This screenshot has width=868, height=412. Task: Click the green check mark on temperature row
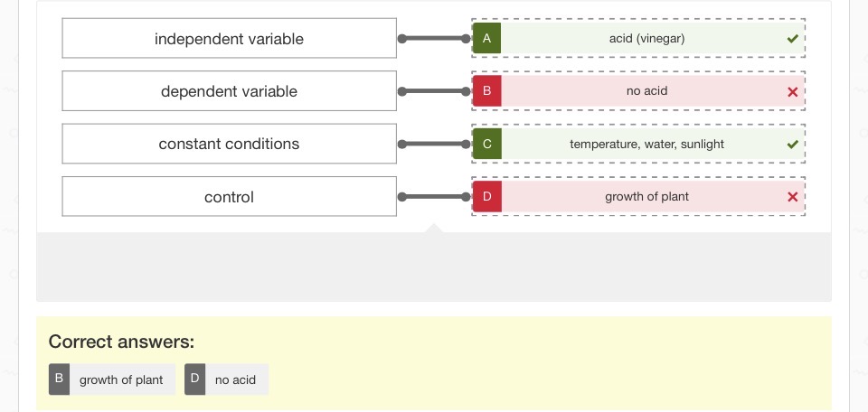[x=792, y=145]
